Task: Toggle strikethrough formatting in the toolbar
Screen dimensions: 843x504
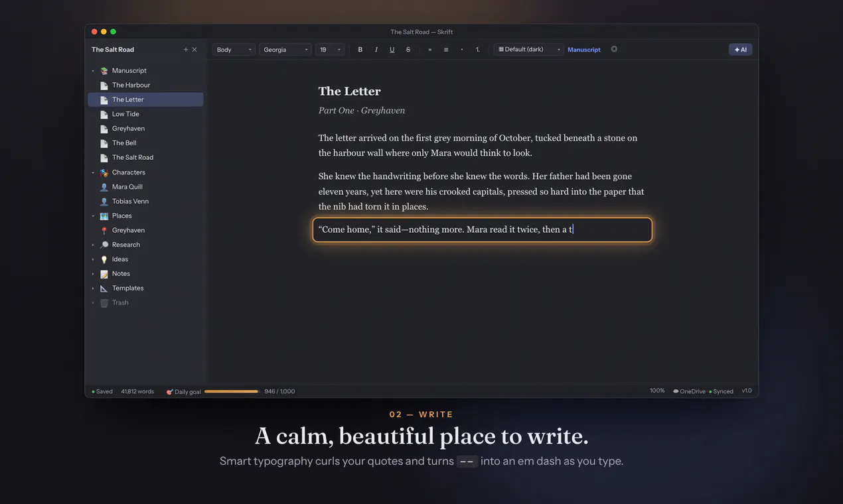Action: [408, 50]
